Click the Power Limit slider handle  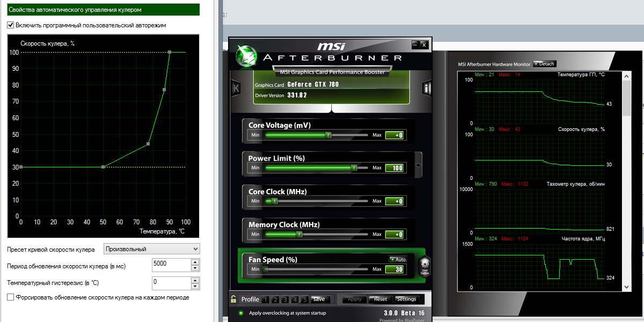pos(354,168)
